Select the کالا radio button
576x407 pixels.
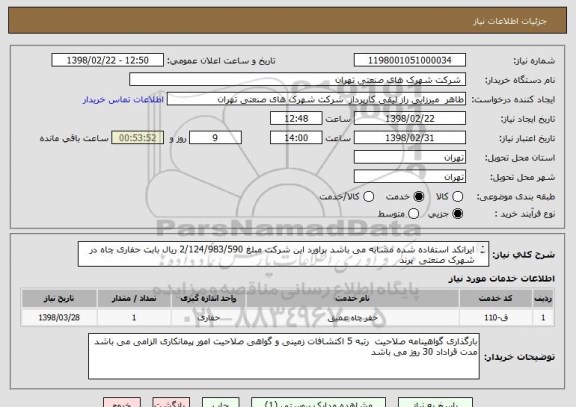pos(457,197)
